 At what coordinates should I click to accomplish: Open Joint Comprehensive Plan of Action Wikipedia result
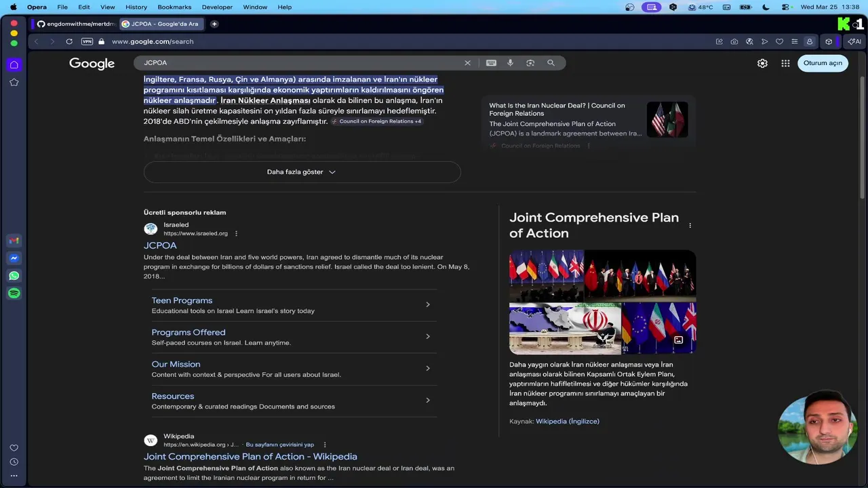(x=250, y=456)
